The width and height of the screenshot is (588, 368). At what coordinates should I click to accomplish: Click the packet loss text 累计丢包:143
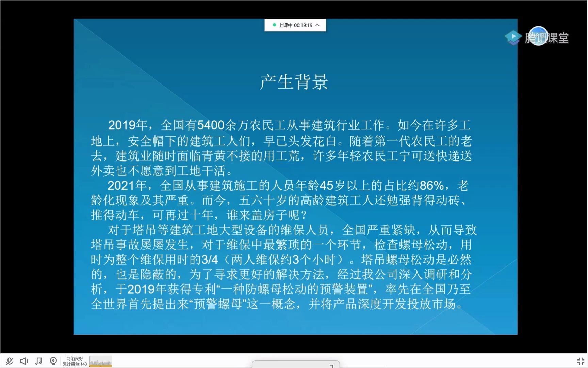[x=75, y=364]
